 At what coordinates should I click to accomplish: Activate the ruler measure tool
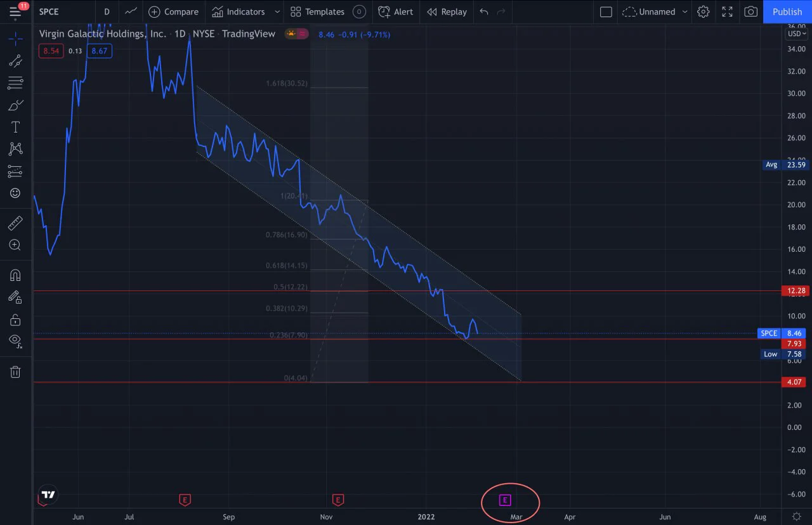[x=15, y=223]
